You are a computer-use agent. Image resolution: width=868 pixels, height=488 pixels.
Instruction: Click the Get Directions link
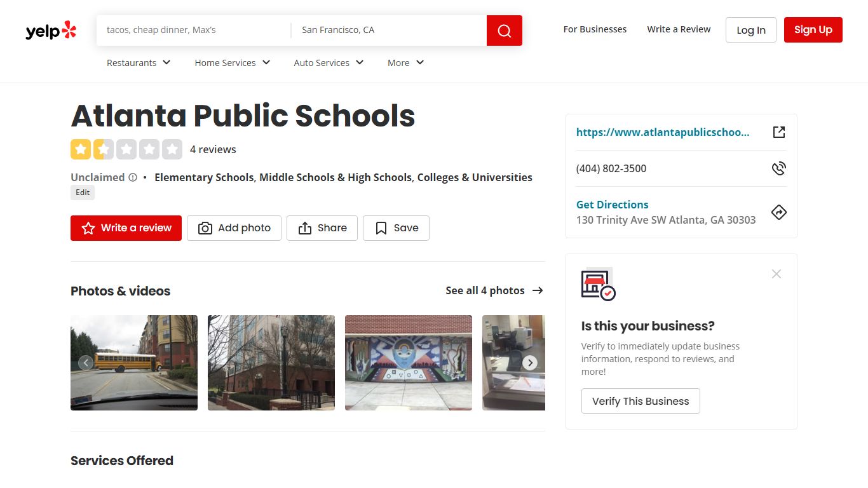612,205
